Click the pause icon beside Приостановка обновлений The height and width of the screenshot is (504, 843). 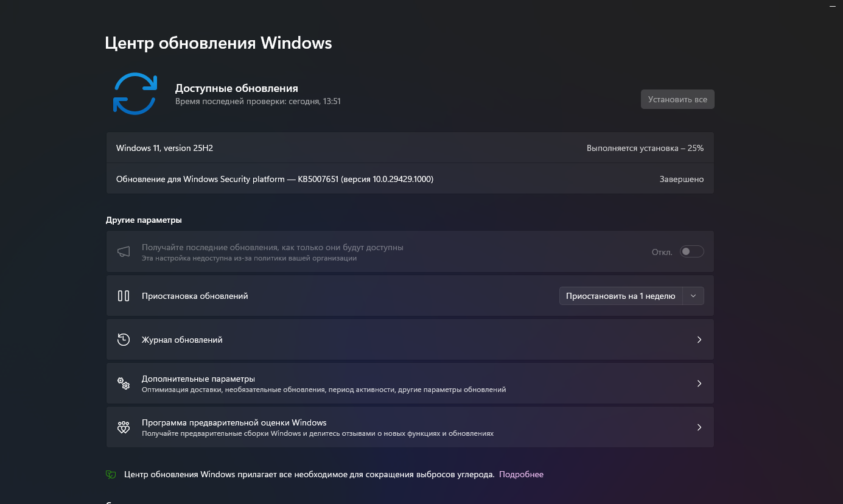coord(124,296)
